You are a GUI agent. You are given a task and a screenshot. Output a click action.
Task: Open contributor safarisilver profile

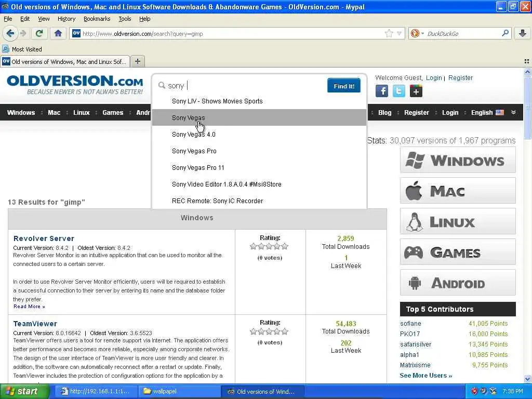(x=416, y=344)
